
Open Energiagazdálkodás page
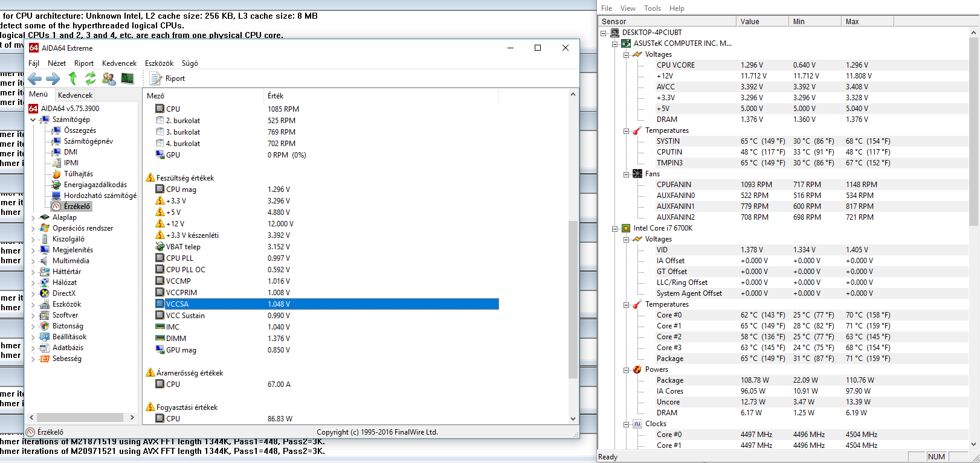click(95, 185)
